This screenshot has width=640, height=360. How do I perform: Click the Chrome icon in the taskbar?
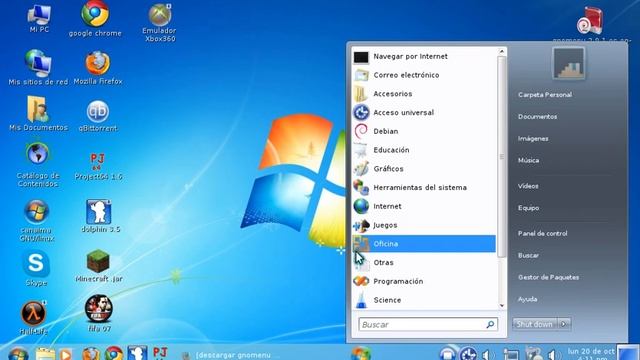pos(114,353)
